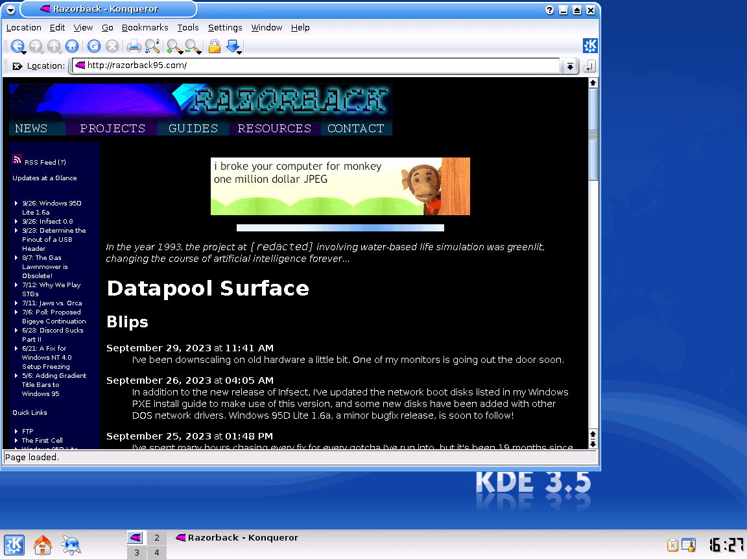The image size is (747, 560).
Task: Open the GUIDES site navigation tab
Action: pos(193,128)
